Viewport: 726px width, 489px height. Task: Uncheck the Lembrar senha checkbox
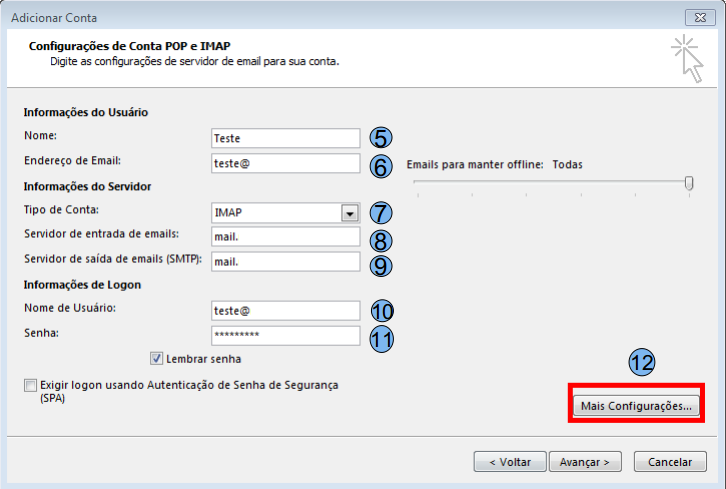point(157,358)
